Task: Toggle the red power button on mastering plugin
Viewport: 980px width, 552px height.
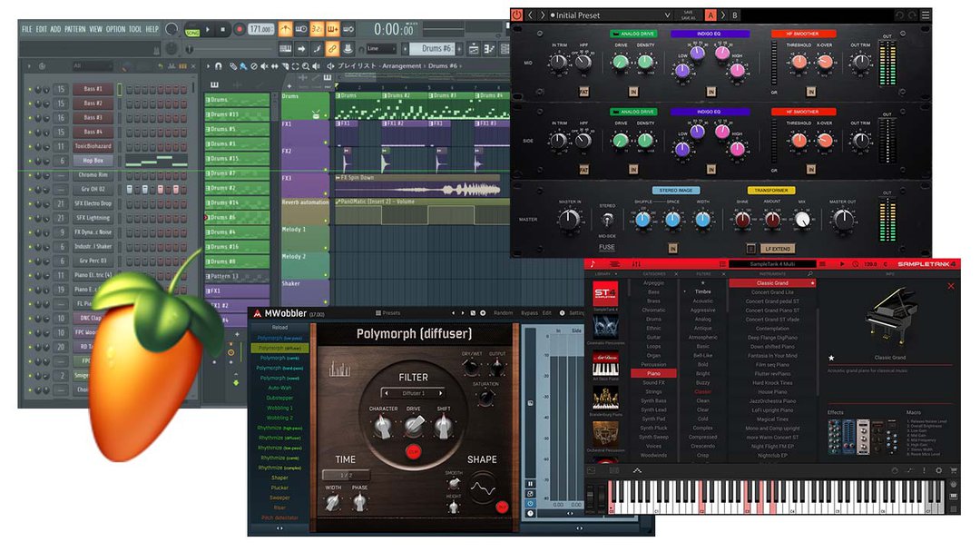Action: tap(517, 15)
